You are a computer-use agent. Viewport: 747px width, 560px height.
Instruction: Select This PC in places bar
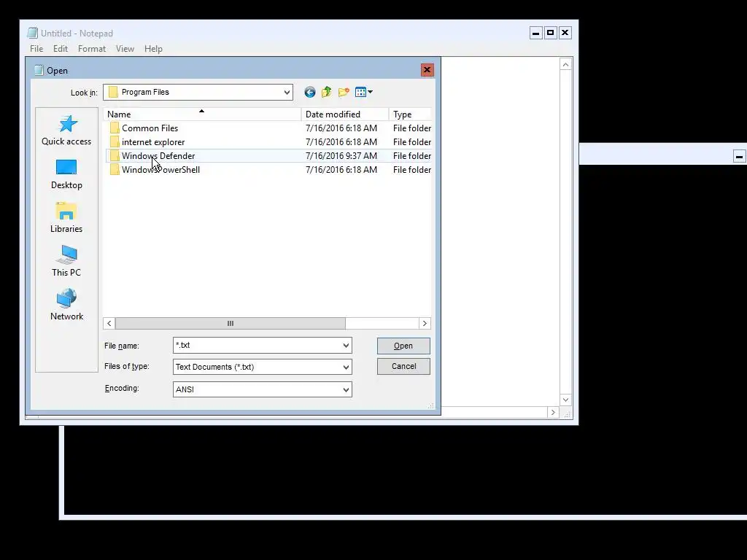point(66,262)
